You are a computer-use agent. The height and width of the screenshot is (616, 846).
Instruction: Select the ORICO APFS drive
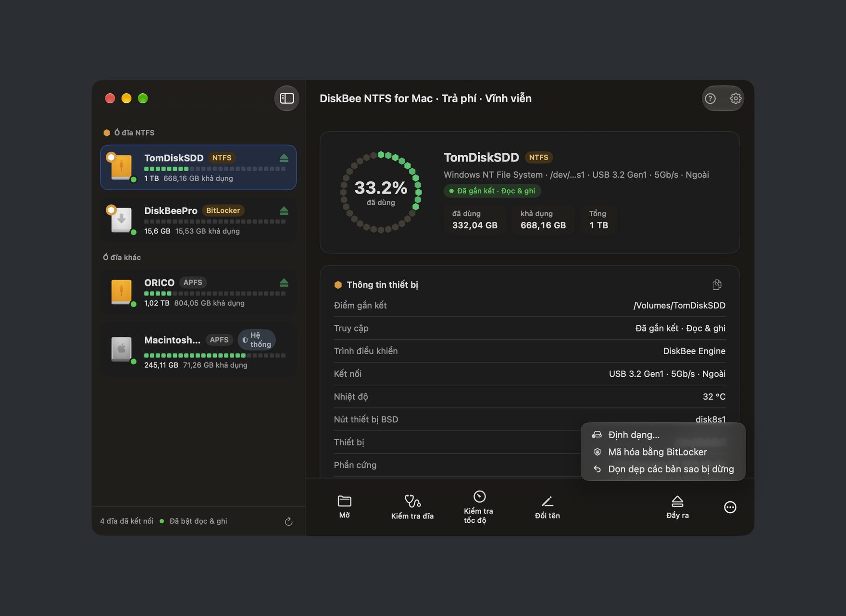[x=199, y=292]
